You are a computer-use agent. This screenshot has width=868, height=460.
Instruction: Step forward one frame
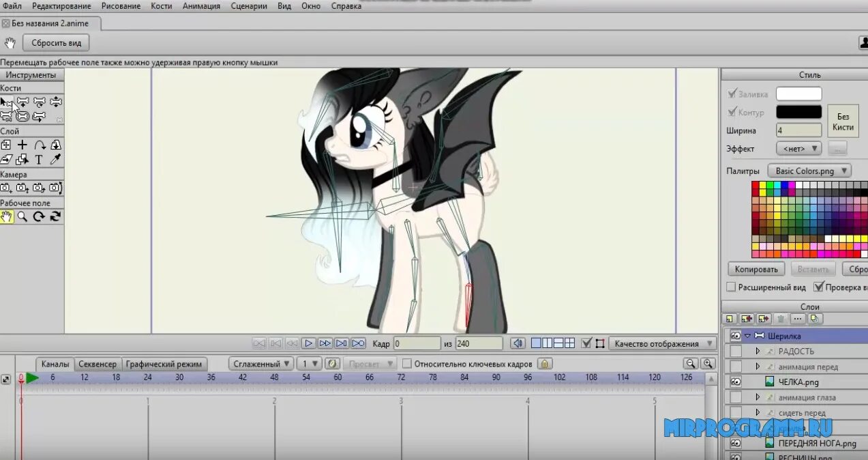point(325,343)
